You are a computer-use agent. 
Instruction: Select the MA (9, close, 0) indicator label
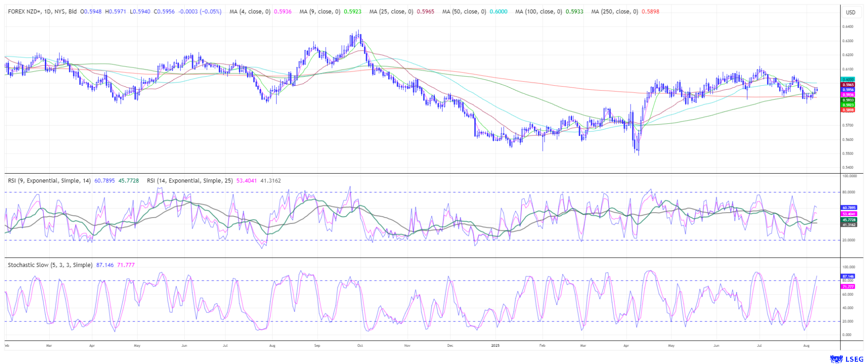[319, 11]
